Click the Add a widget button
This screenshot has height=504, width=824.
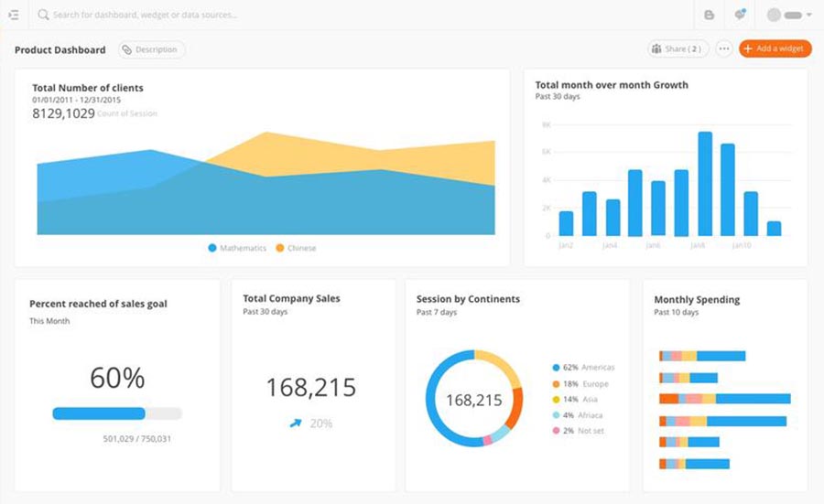(x=775, y=49)
